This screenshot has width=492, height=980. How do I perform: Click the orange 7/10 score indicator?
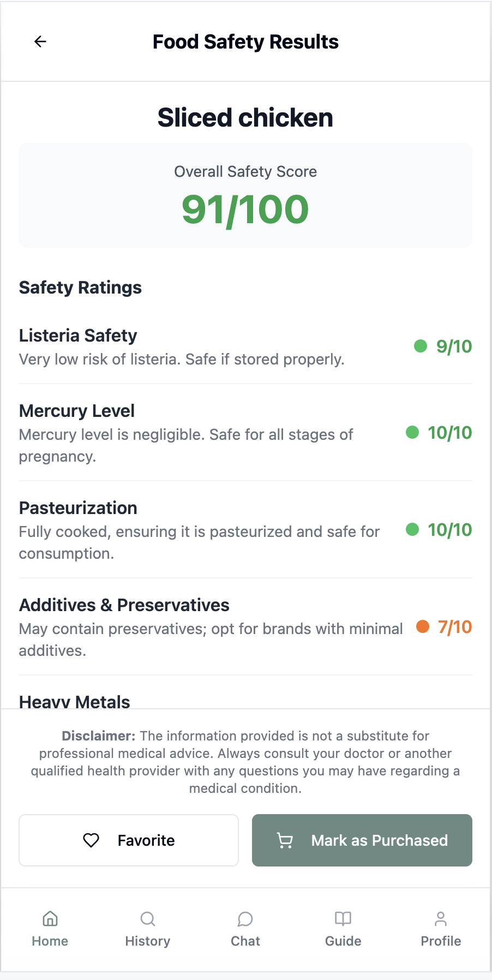coord(444,627)
